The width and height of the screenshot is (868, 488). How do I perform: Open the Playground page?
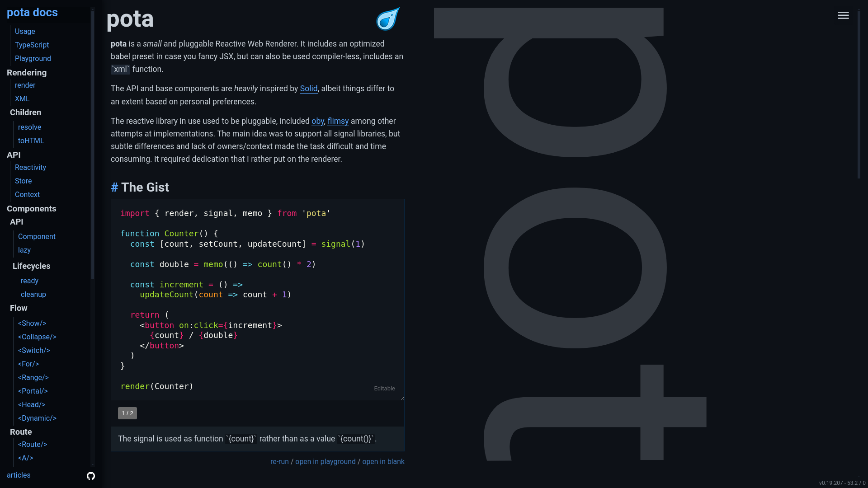(x=33, y=58)
